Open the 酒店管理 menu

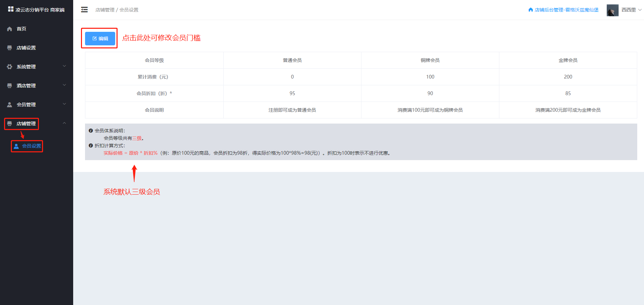point(37,86)
